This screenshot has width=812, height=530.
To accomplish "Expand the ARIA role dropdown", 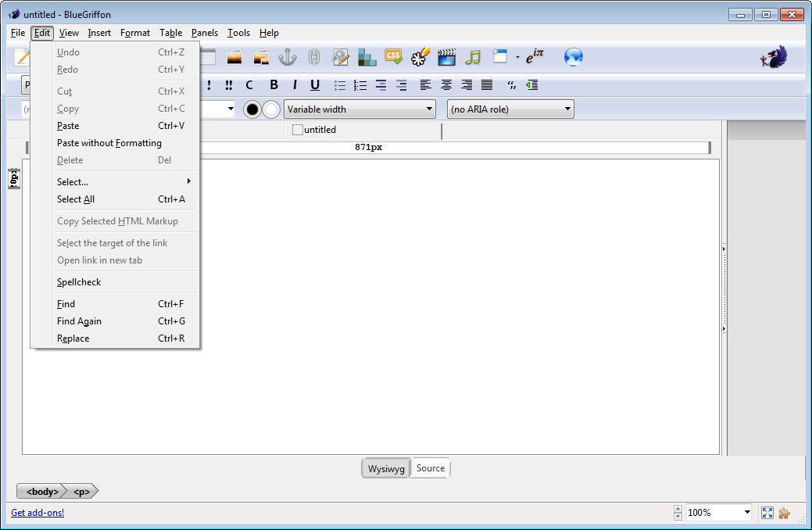I will pyautogui.click(x=510, y=109).
